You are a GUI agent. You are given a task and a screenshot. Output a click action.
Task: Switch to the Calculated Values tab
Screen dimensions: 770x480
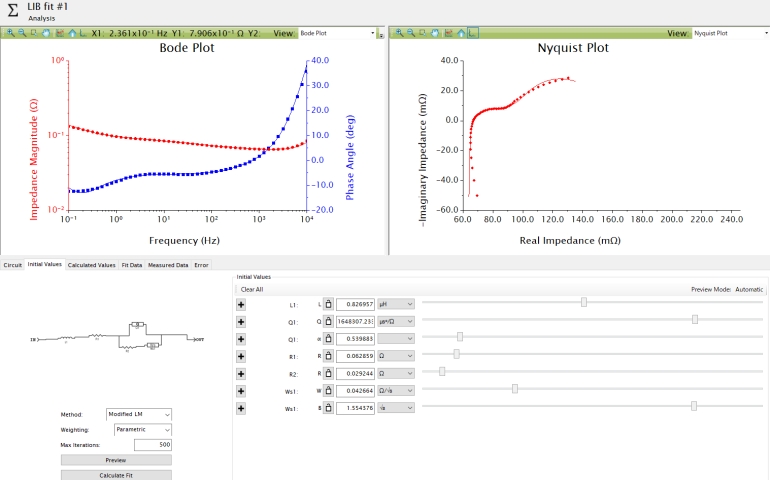pos(91,265)
